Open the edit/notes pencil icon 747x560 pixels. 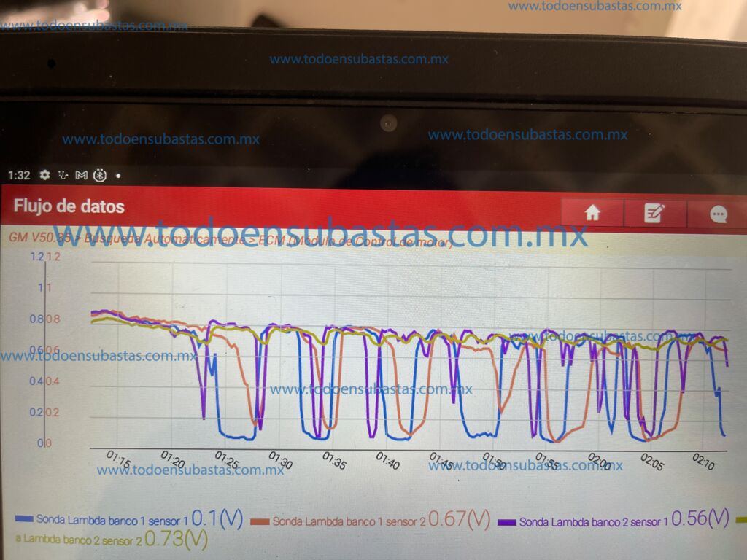pyautogui.click(x=654, y=213)
